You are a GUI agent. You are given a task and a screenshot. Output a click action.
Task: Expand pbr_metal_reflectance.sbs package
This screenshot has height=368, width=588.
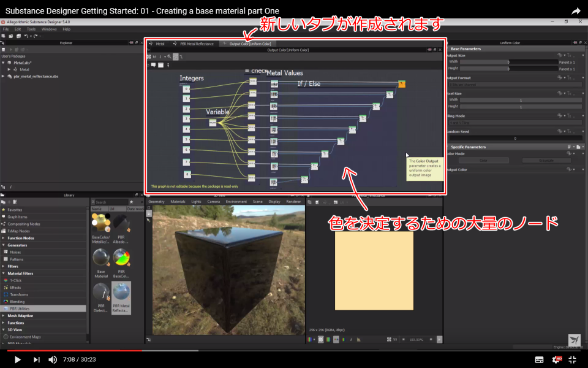click(3, 76)
